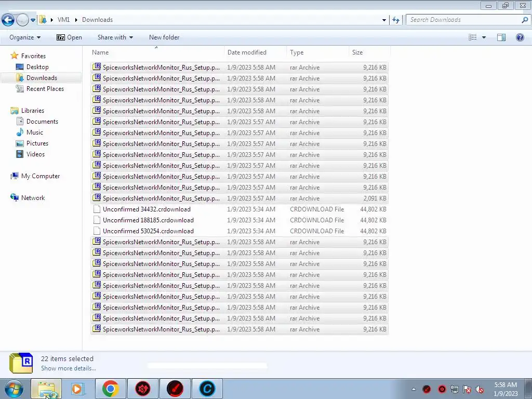Click the VM1 breadcrumb in the address bar
This screenshot has width=532, height=399.
point(63,20)
